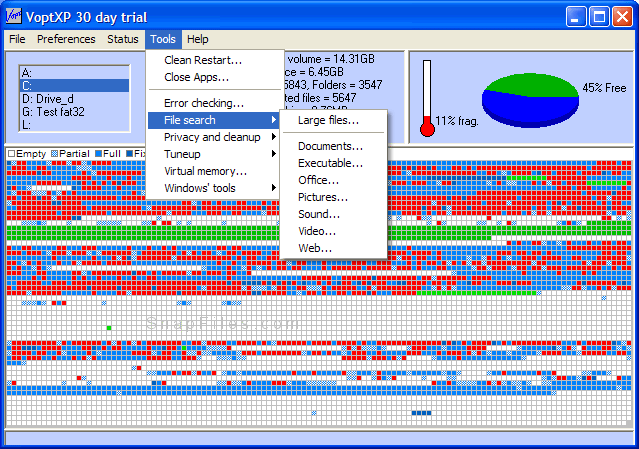Select G: Test fat32 drive
This screenshot has width=639, height=449.
click(x=75, y=112)
